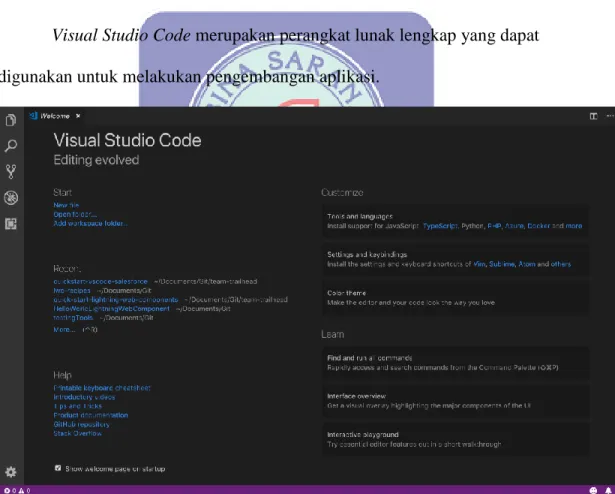Image resolution: width=615 pixels, height=494 pixels.
Task: Open the Extensions icon
Action: (11, 224)
